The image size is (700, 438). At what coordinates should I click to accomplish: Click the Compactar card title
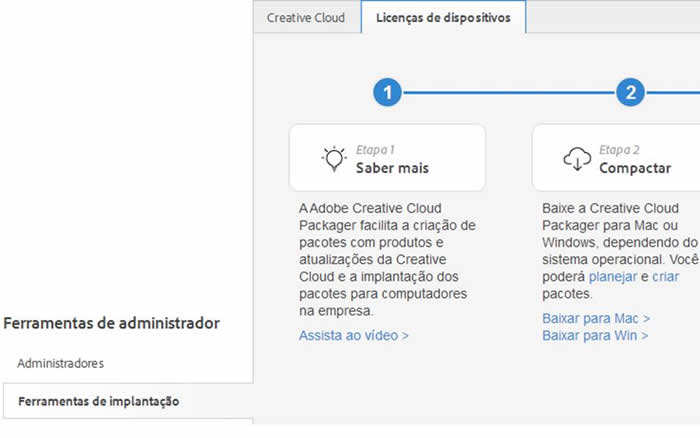[x=635, y=168]
